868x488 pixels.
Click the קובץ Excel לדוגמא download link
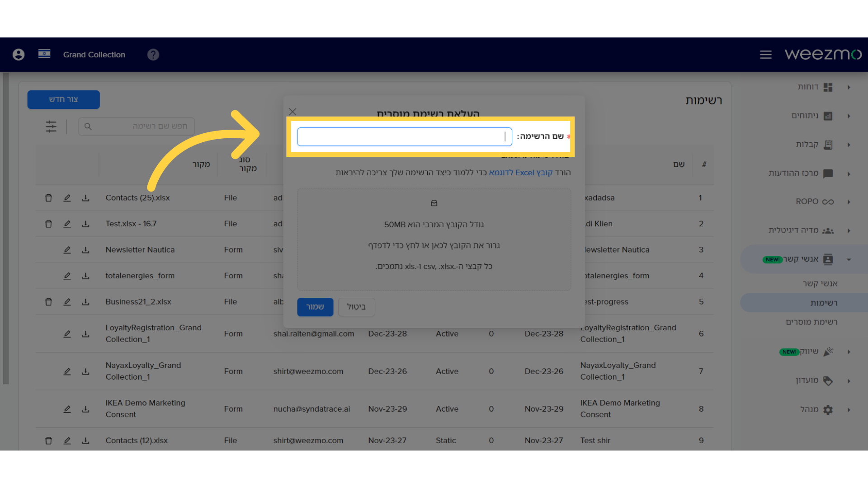pos(519,172)
